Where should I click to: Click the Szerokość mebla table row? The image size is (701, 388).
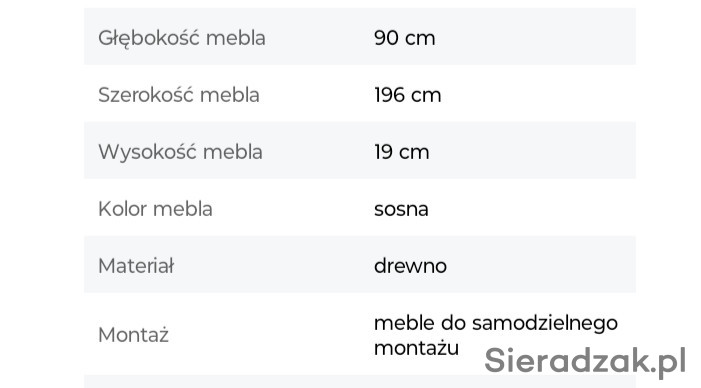(x=360, y=93)
